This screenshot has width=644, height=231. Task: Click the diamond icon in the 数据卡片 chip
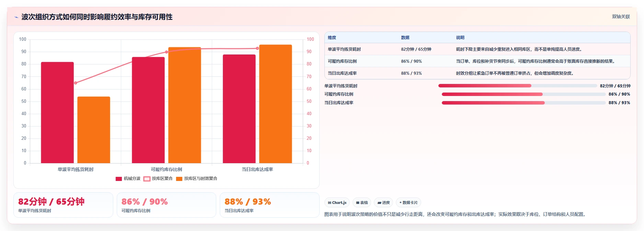pos(400,203)
